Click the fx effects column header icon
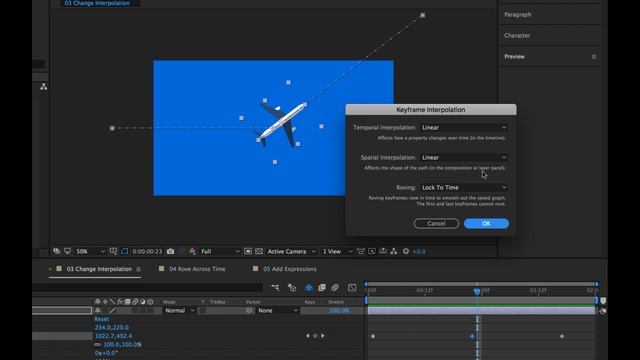This screenshot has width=640, height=360. point(120,302)
